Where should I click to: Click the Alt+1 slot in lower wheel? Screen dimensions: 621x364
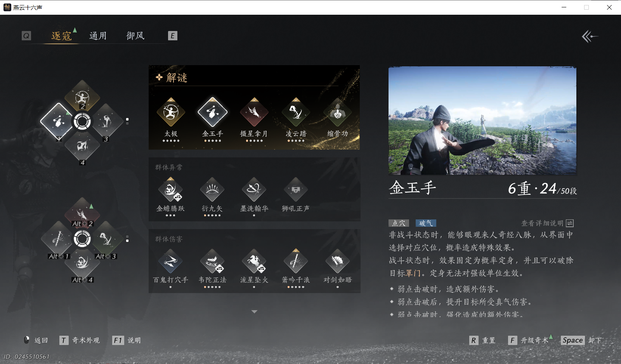[x=58, y=239]
